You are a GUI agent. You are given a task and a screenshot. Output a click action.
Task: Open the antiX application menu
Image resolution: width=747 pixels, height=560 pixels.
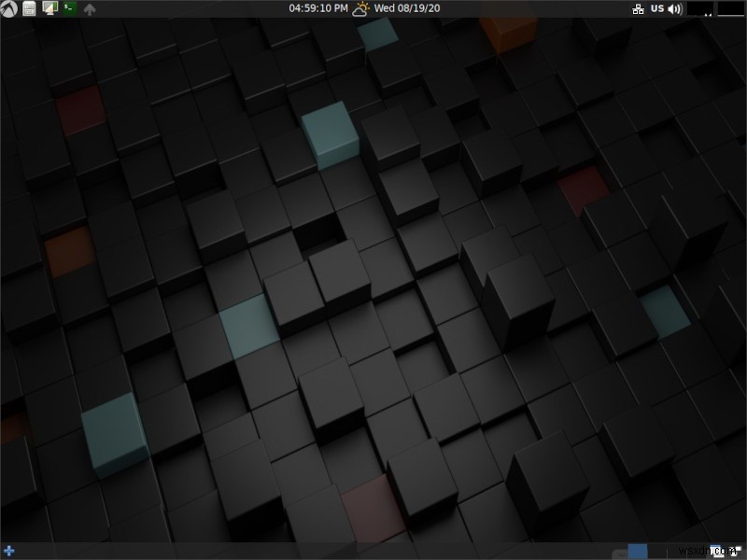[x=9, y=8]
